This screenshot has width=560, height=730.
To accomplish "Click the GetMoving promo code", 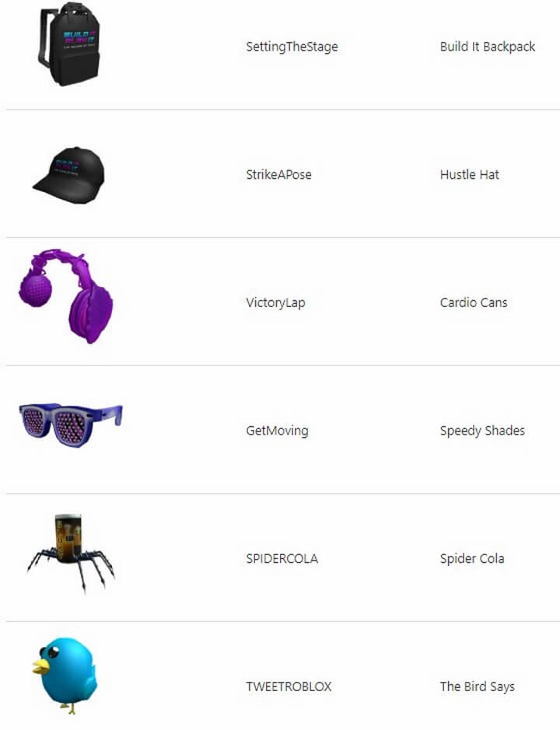I will (x=277, y=431).
